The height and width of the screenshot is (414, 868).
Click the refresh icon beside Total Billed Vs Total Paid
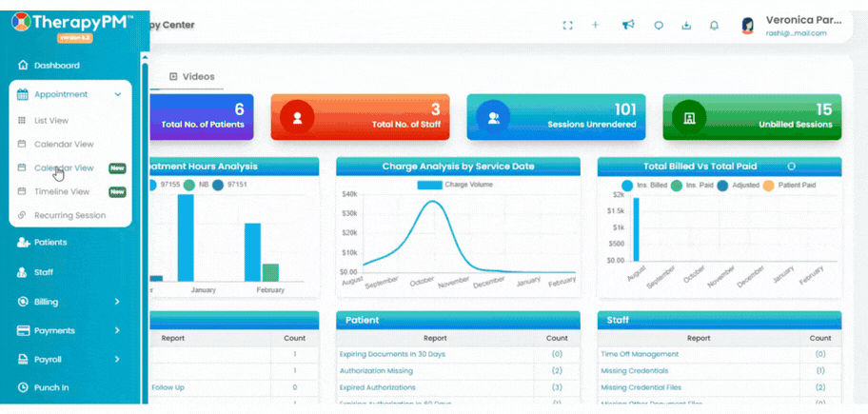click(791, 166)
